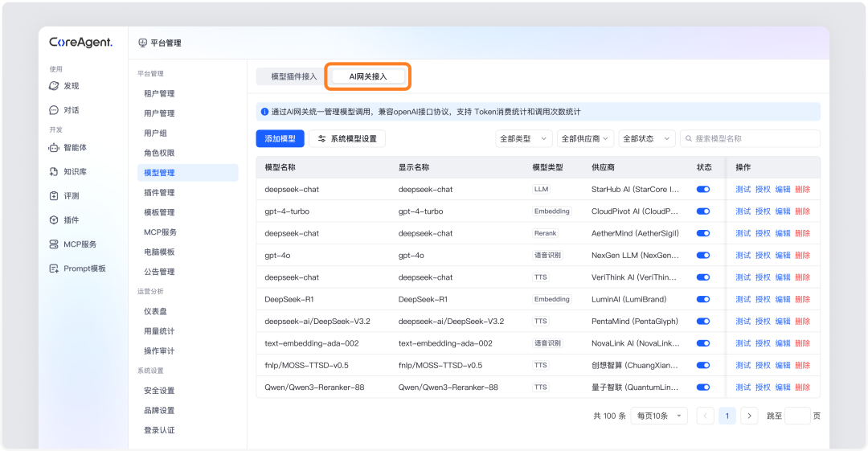Click the 系统模型设置 button

[347, 138]
